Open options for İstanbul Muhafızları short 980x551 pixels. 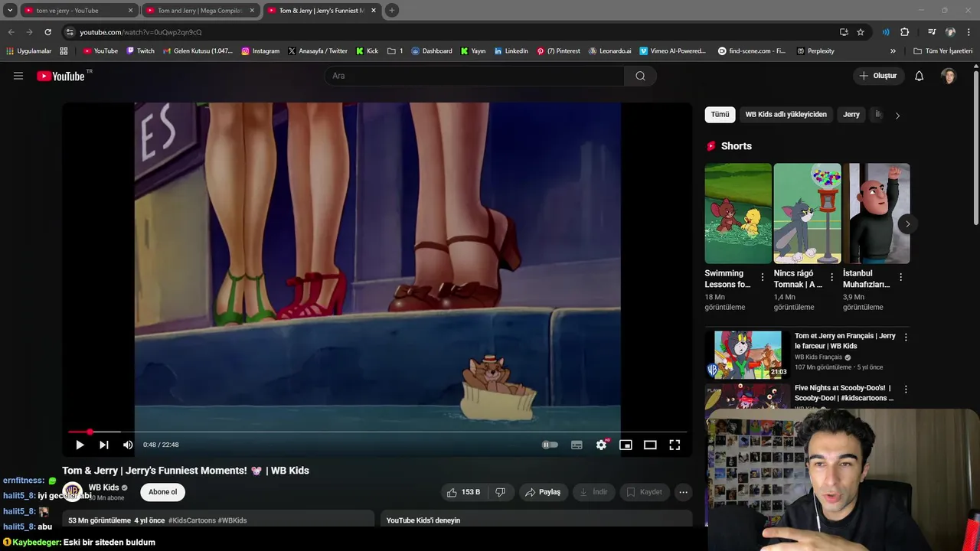coord(900,277)
